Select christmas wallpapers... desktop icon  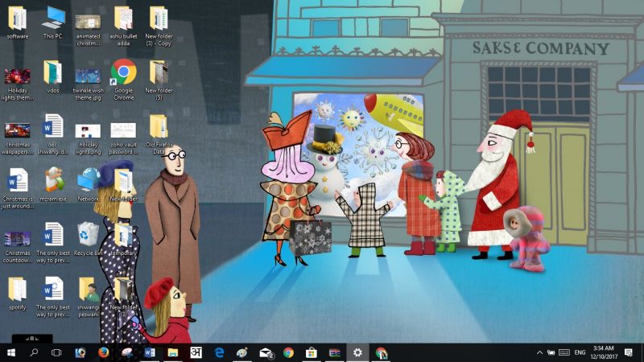point(17,138)
